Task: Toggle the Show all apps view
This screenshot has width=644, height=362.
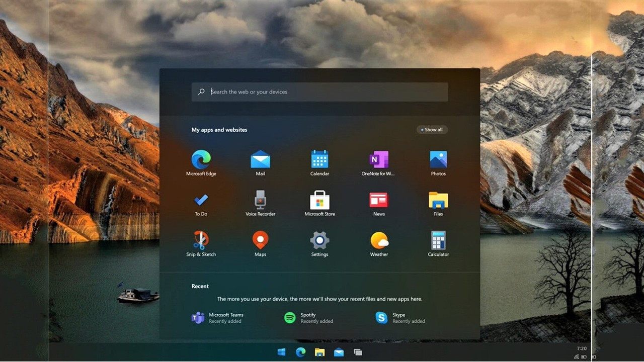Action: click(x=432, y=129)
